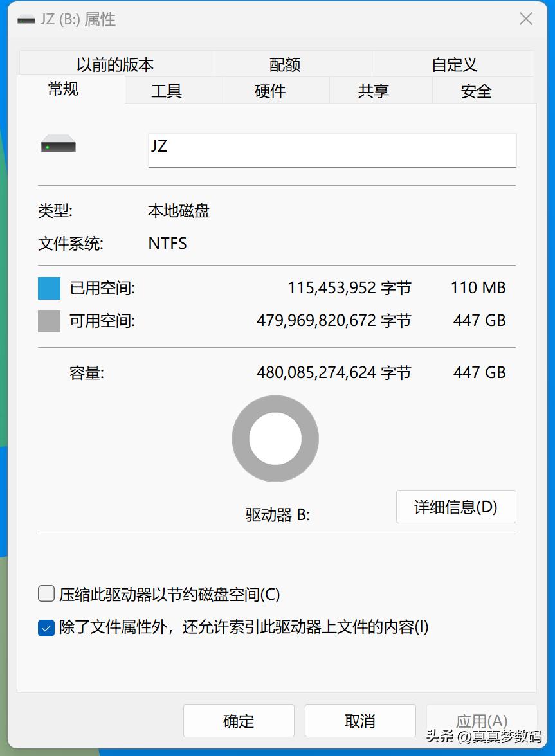
Task: Click the drive icon in the title bar
Action: (26, 19)
